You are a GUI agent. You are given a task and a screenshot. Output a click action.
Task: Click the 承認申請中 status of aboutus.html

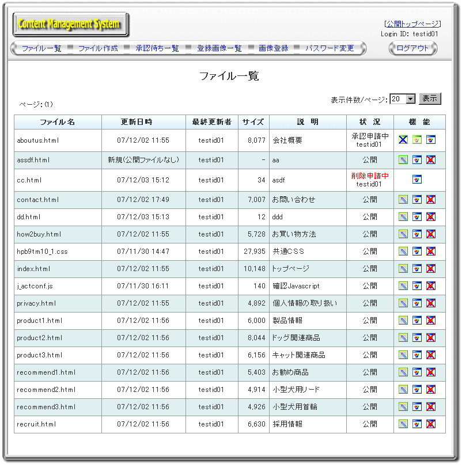click(x=370, y=136)
